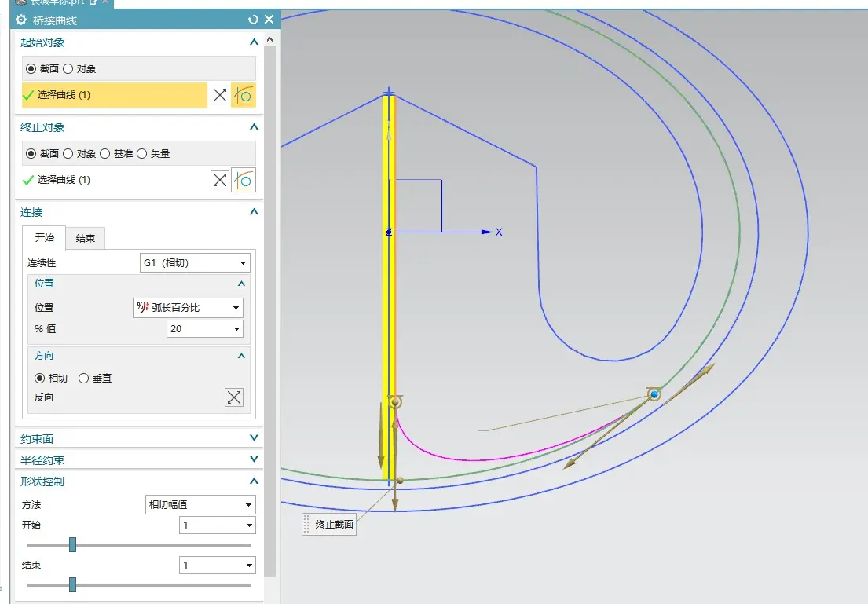Click the 反向 reverse direction icon
Screen dimensions: 868x604
(234, 397)
